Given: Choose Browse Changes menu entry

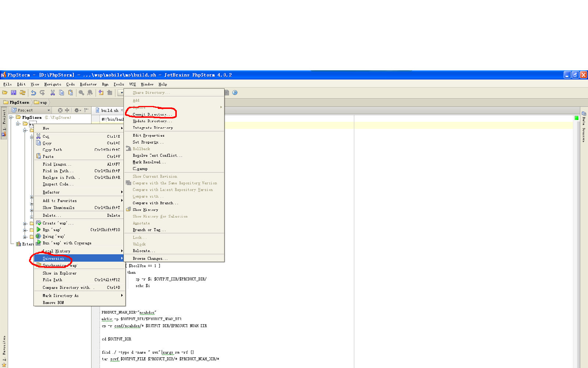Looking at the screenshot, I should (174, 258).
